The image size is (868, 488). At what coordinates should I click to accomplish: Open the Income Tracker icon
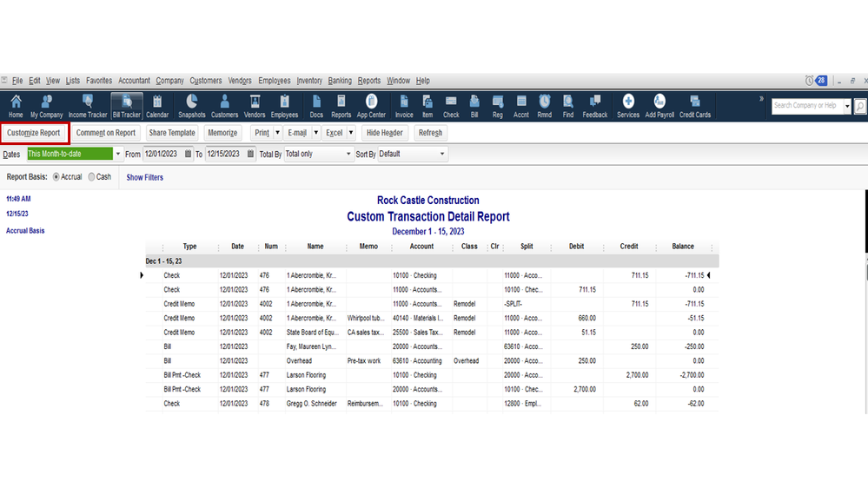pos(88,106)
